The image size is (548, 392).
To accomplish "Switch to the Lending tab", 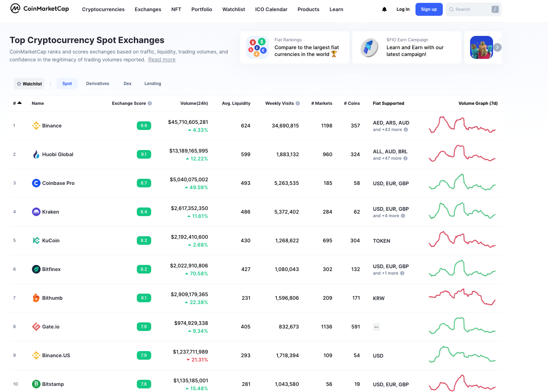I will point(153,84).
